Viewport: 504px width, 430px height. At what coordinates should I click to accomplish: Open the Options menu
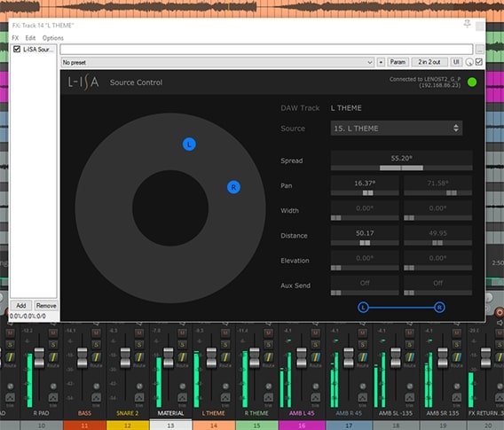[x=53, y=38]
